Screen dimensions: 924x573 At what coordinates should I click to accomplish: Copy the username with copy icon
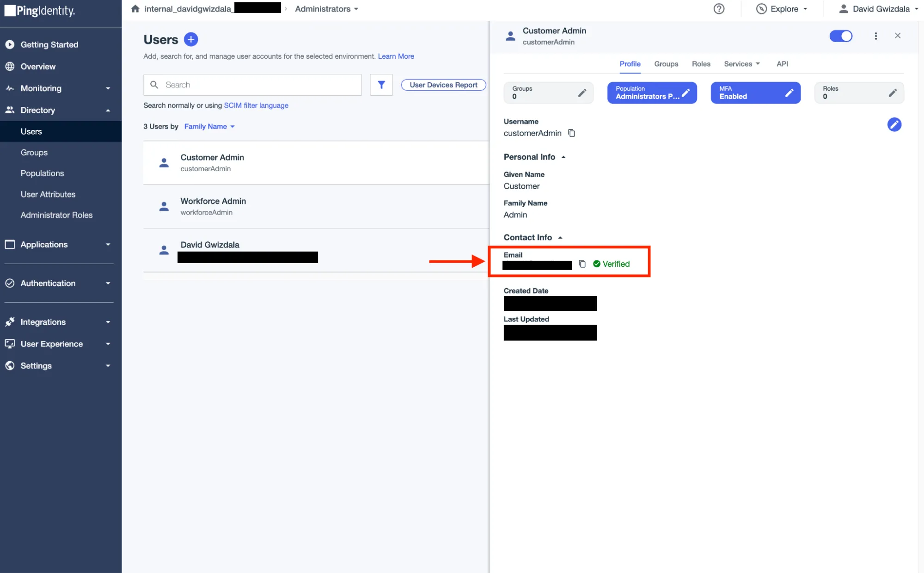572,133
